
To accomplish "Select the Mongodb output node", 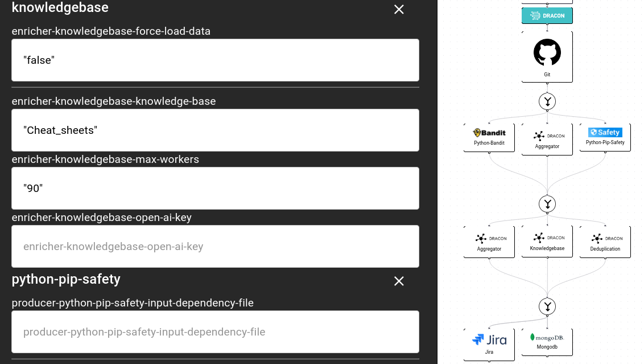I will 547,342.
